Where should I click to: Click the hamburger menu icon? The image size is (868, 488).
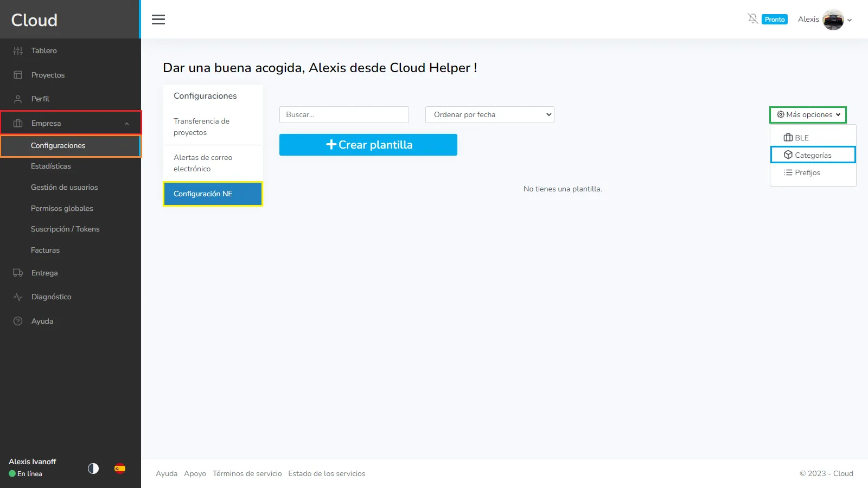(x=158, y=20)
